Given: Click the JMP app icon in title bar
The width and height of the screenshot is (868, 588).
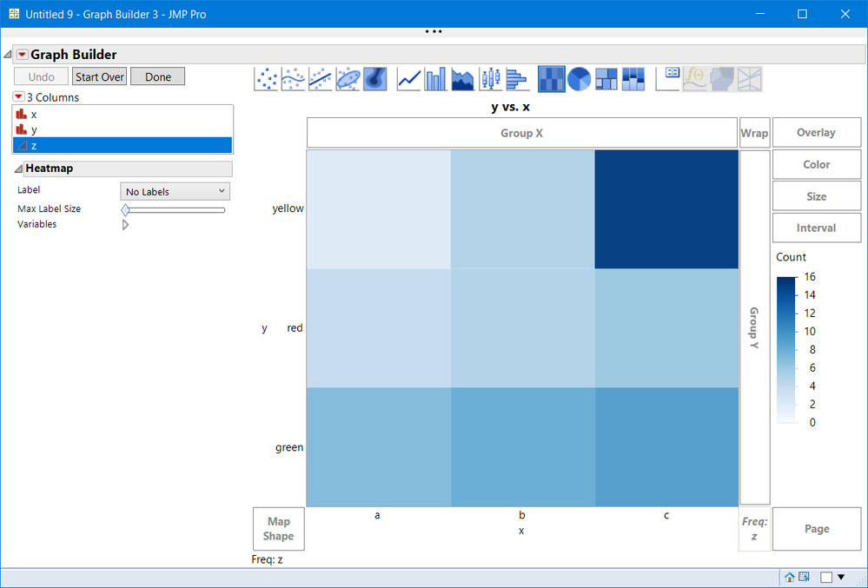Looking at the screenshot, I should click(x=14, y=14).
